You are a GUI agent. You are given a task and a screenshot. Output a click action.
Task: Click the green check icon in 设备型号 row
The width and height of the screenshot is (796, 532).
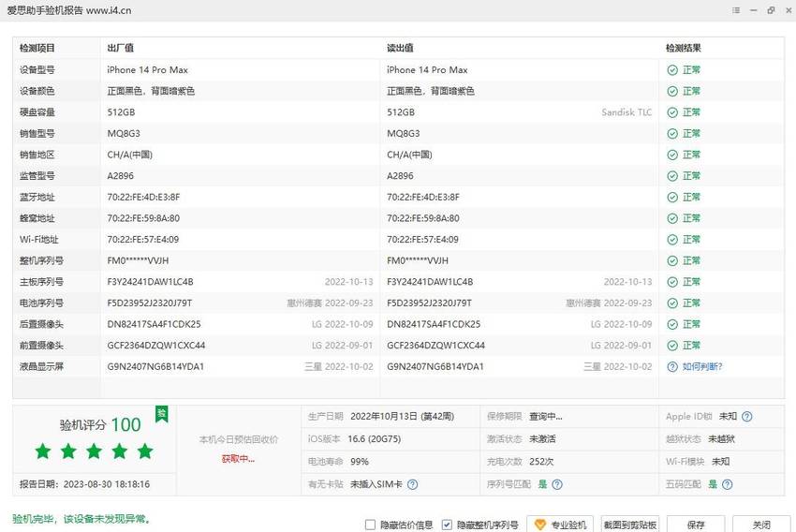point(672,70)
